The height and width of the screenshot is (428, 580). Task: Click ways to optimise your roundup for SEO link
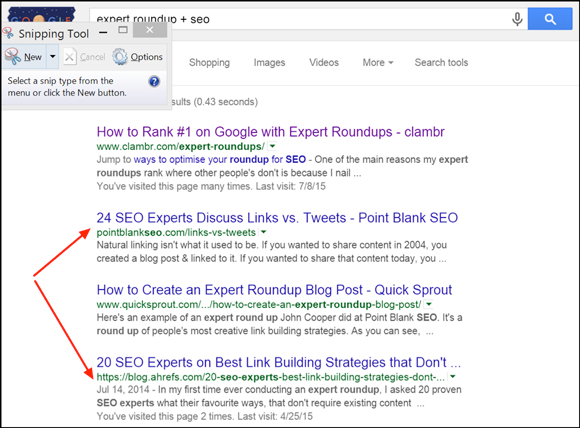click(220, 159)
